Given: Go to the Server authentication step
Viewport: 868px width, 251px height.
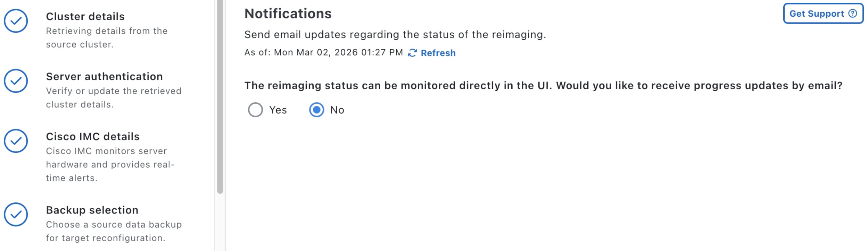Looking at the screenshot, I should click(104, 76).
